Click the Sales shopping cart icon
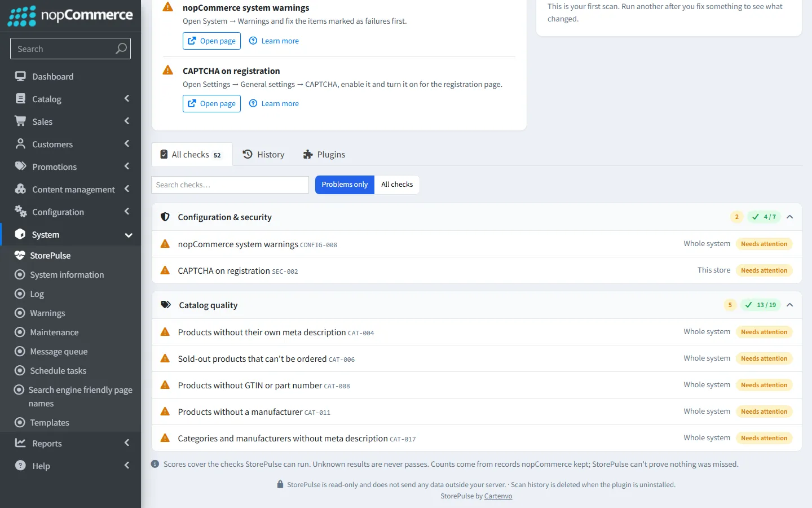812x508 pixels. pos(20,121)
